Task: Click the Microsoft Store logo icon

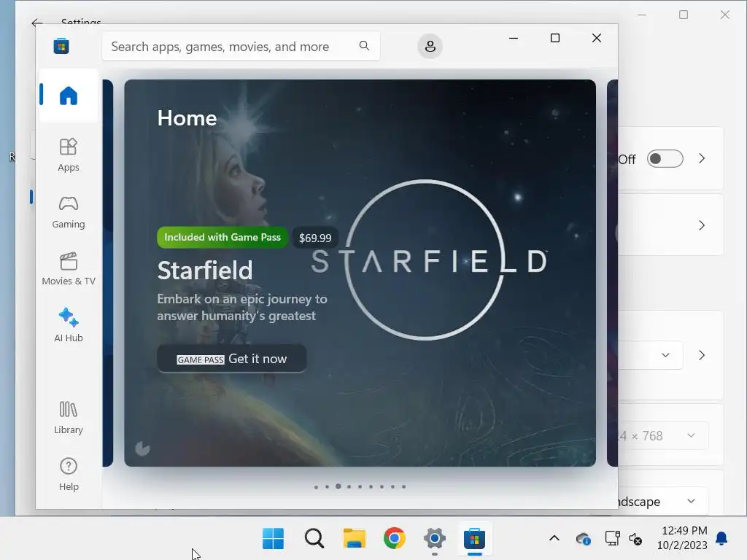Action: pos(61,46)
